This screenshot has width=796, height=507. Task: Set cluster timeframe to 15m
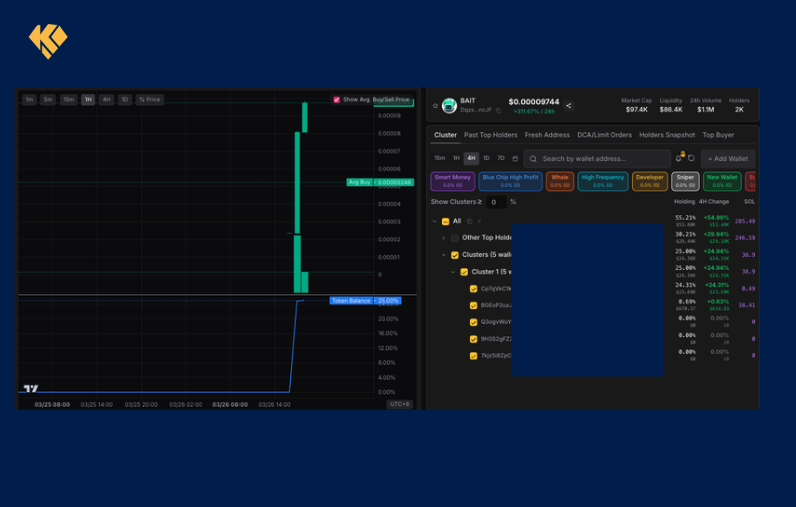(x=440, y=158)
